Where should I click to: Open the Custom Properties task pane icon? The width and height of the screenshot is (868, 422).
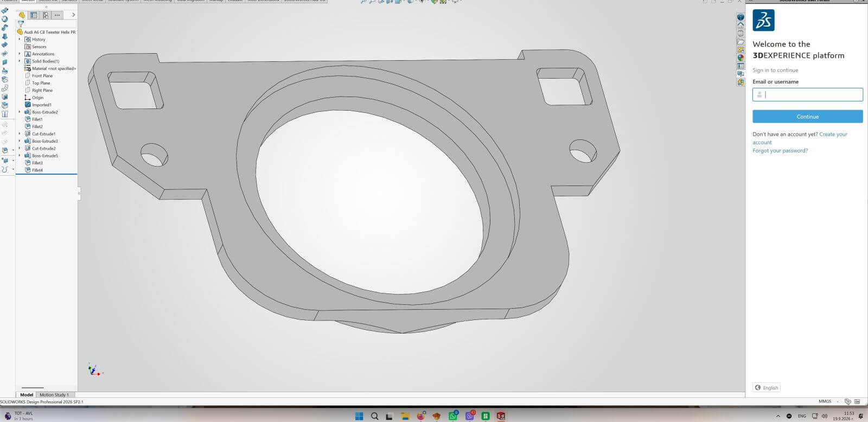click(741, 66)
